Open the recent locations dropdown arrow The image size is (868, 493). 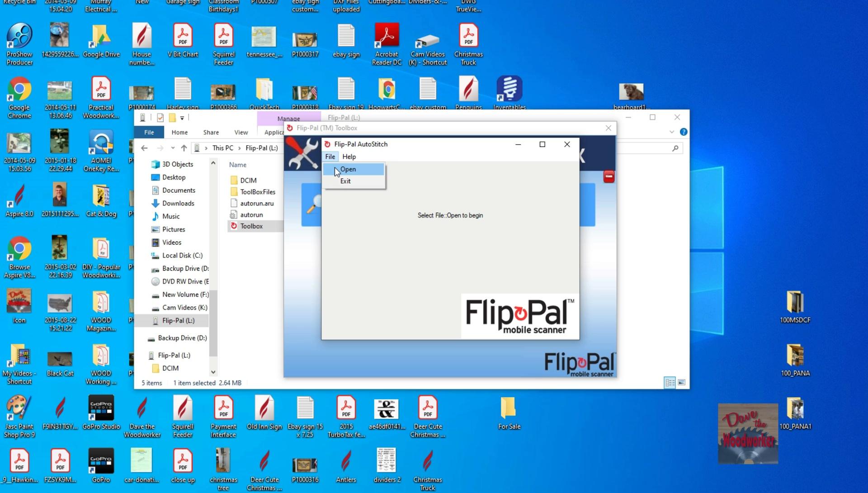click(173, 148)
